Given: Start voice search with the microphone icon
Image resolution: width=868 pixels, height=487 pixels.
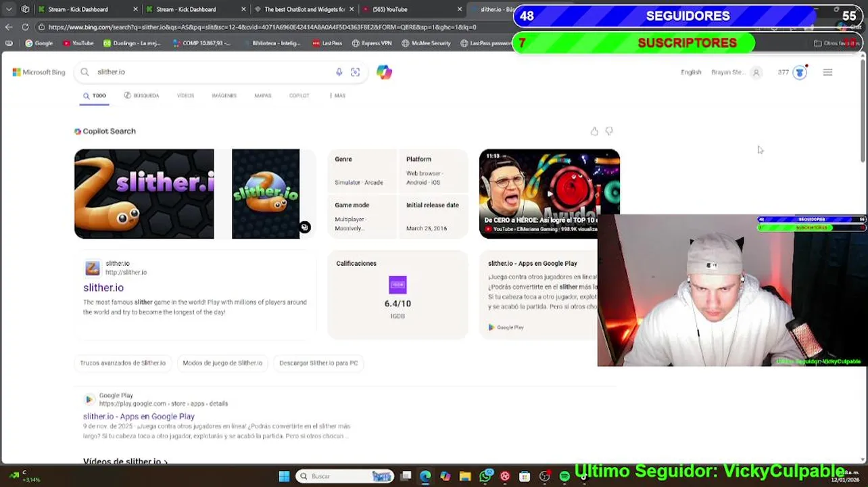Looking at the screenshot, I should tap(339, 72).
